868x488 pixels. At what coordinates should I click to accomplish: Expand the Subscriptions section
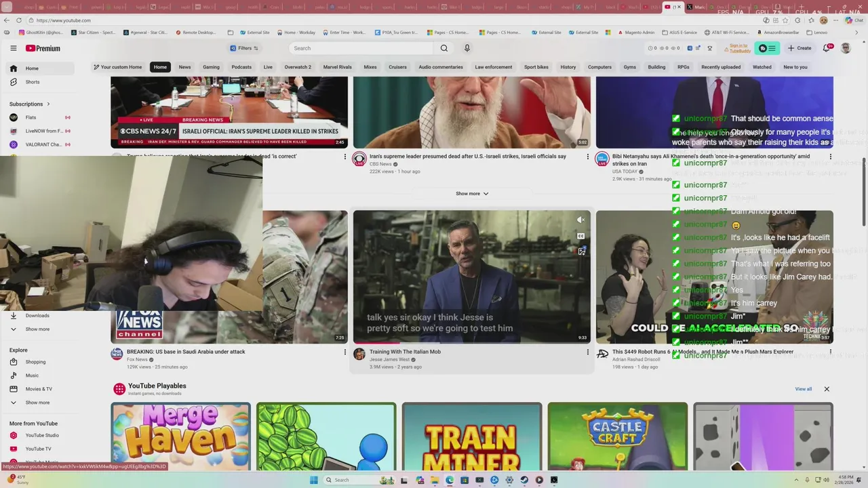coord(31,104)
